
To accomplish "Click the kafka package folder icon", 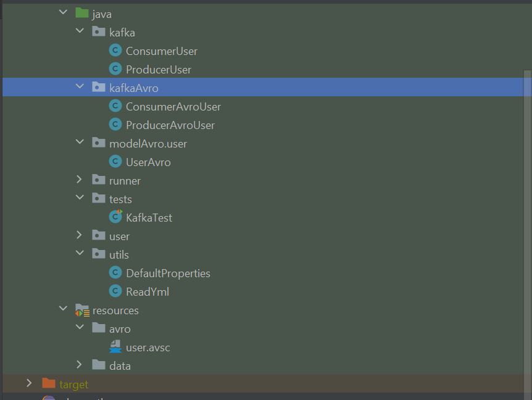I will coord(98,31).
